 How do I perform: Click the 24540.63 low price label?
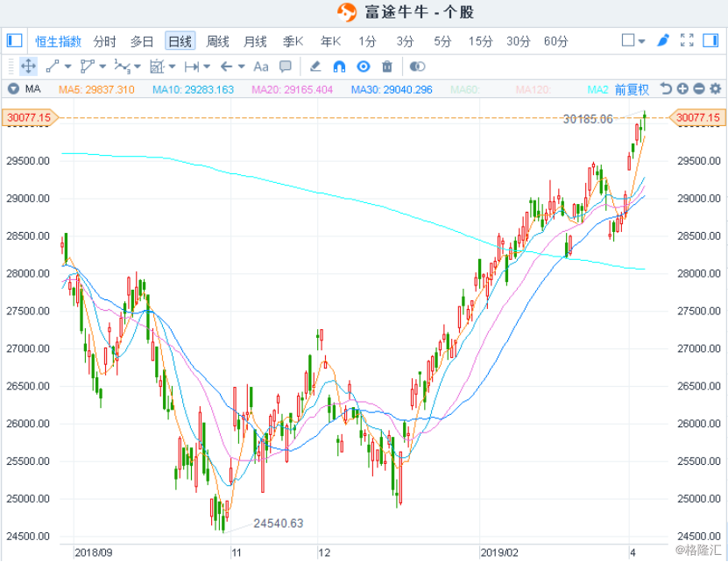[x=278, y=523]
